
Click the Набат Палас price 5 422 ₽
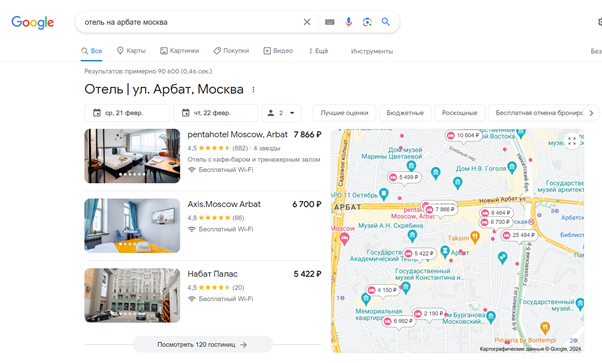coord(308,274)
